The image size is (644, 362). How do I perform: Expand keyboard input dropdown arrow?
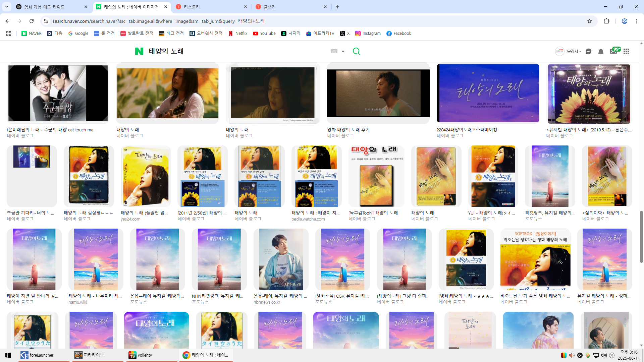click(x=343, y=51)
